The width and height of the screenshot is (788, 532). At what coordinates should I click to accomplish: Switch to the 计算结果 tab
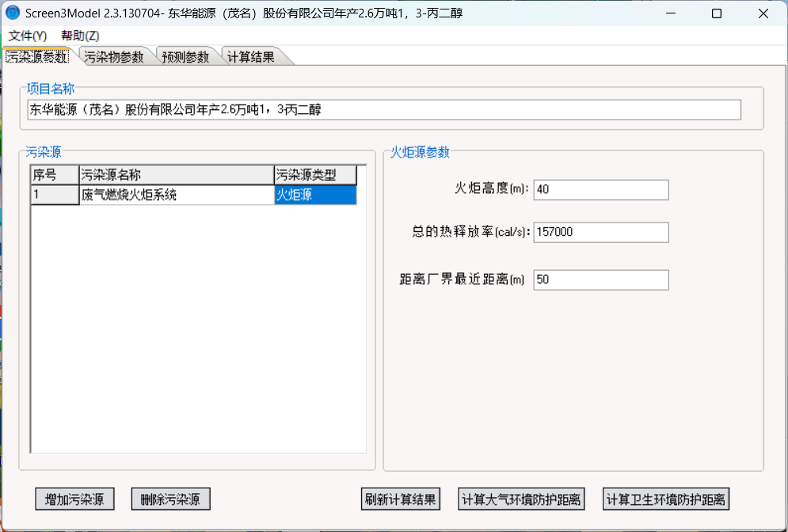[251, 57]
